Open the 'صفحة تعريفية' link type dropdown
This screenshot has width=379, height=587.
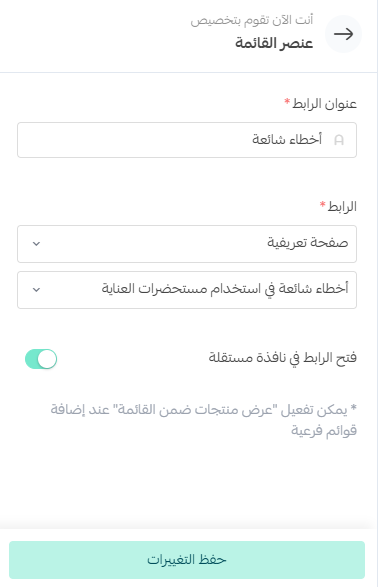point(187,244)
